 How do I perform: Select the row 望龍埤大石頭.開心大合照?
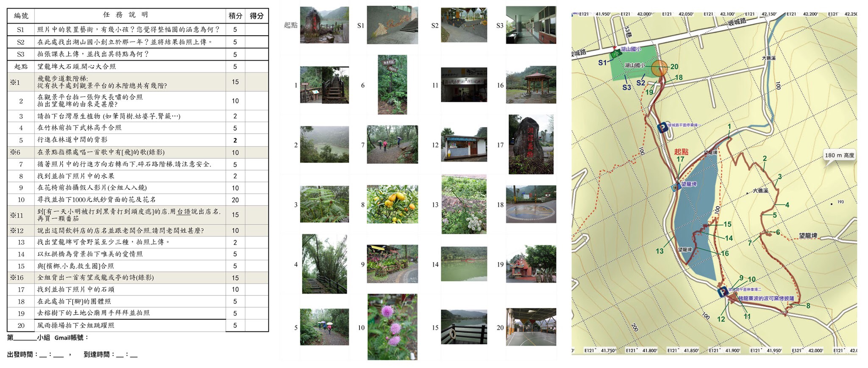point(138,67)
